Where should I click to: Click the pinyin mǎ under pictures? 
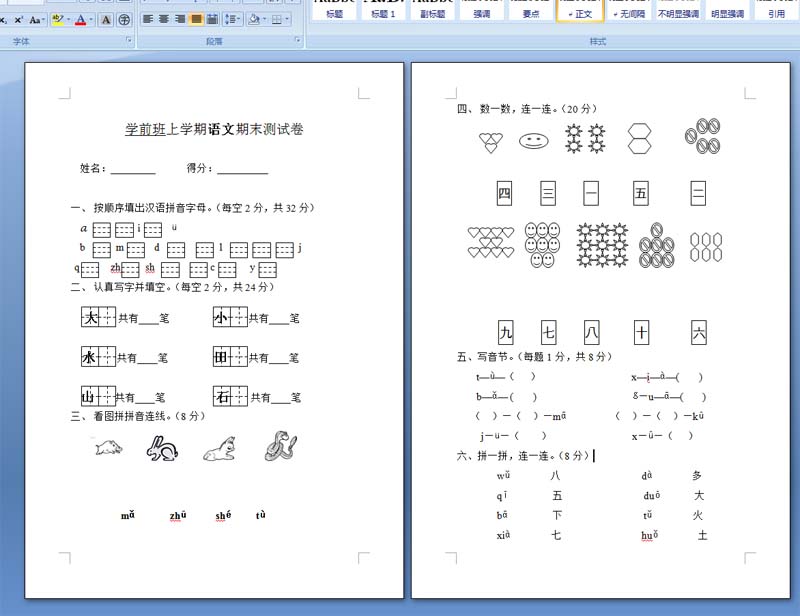(x=128, y=515)
